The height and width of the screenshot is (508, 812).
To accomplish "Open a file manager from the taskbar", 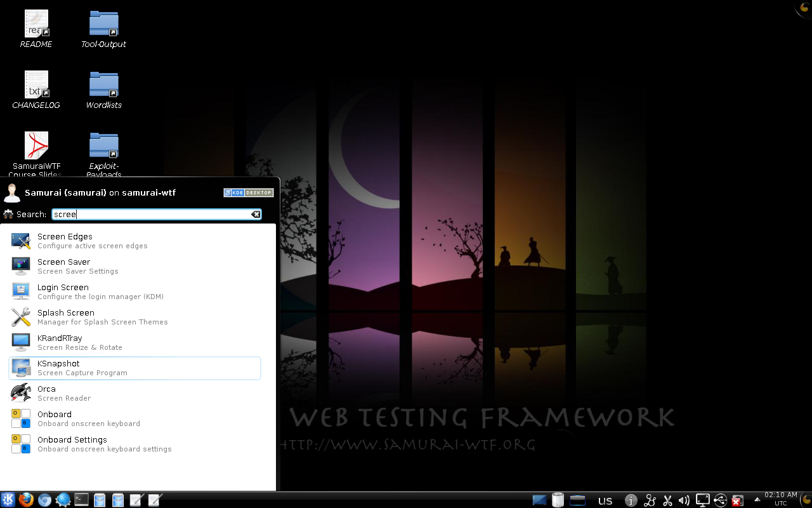I will [100, 500].
